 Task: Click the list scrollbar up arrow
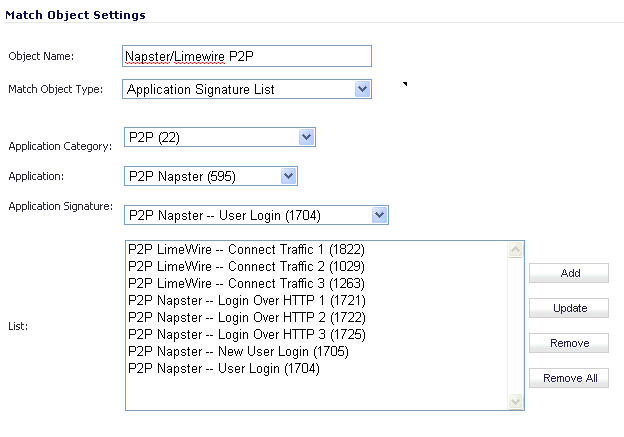coord(516,249)
